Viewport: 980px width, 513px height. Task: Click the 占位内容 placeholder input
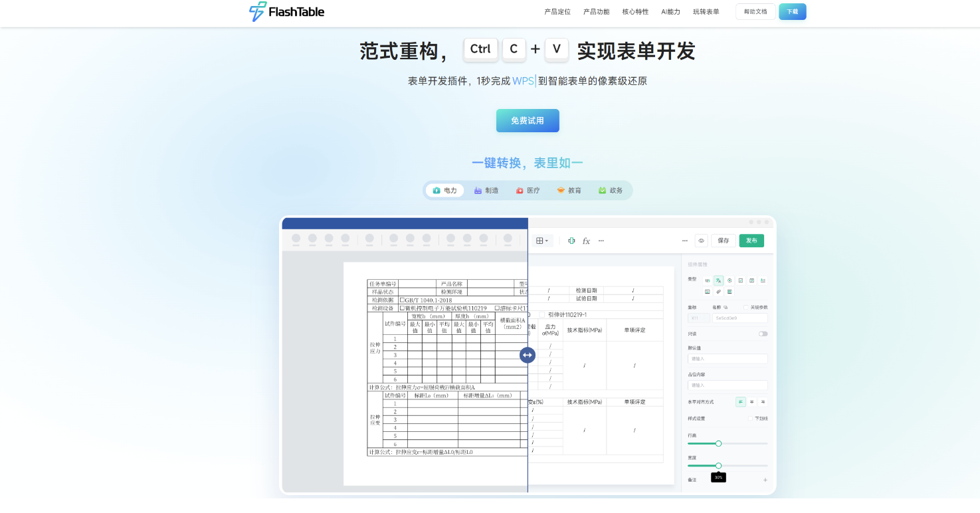(728, 385)
